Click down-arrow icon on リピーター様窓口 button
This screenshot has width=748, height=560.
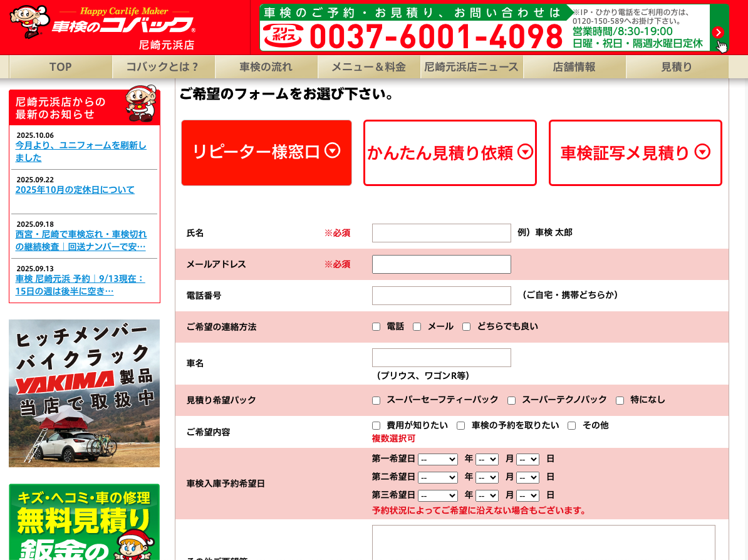(x=333, y=150)
